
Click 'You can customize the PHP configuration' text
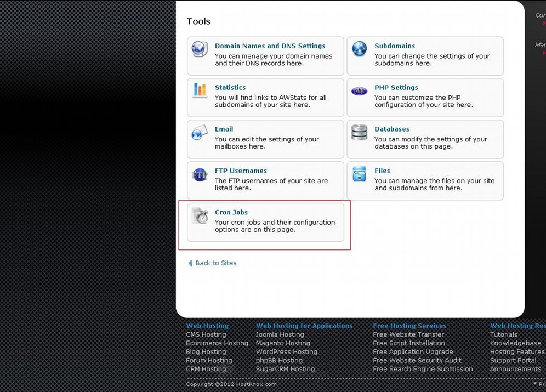tap(424, 101)
